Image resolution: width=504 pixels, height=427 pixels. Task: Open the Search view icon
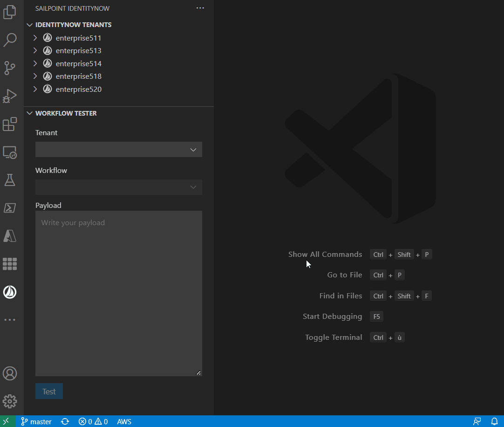pyautogui.click(x=10, y=40)
